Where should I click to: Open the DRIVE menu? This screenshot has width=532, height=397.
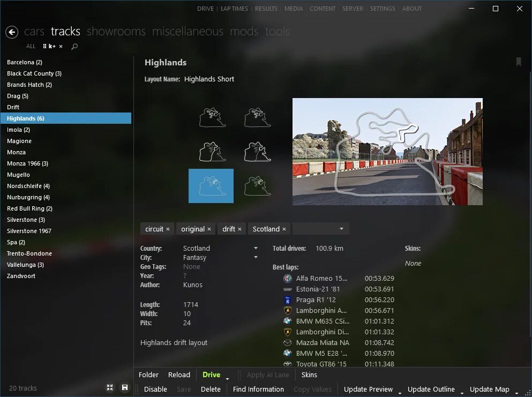tap(205, 9)
